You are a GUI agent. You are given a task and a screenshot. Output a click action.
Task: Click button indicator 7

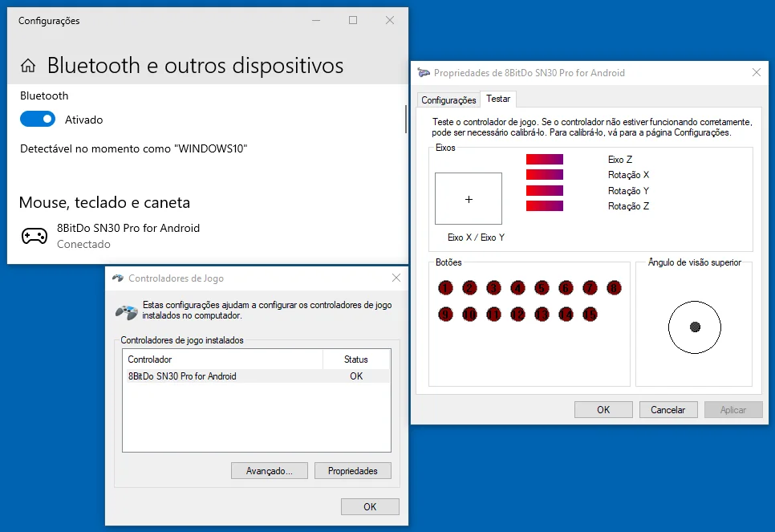pos(590,288)
